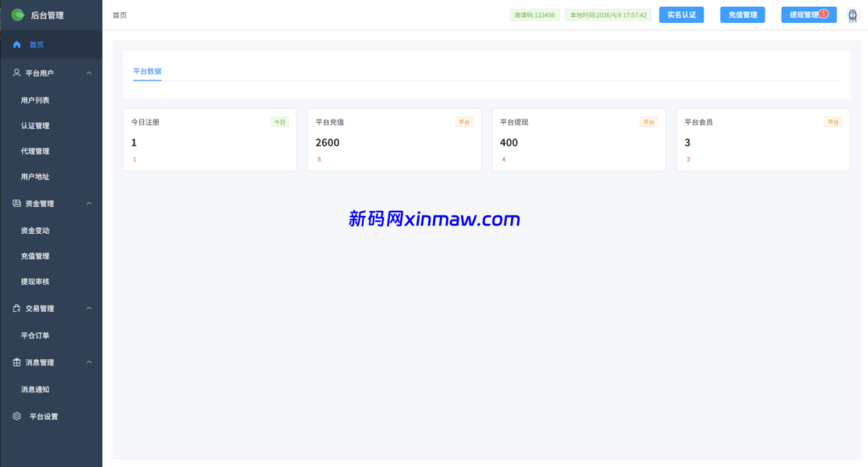Click the green leaf logo icon
Image resolution: width=868 pixels, height=467 pixels.
pyautogui.click(x=18, y=15)
